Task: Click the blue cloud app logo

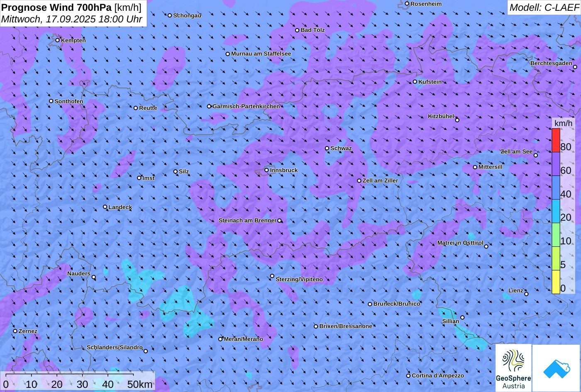Action: pyautogui.click(x=557, y=368)
